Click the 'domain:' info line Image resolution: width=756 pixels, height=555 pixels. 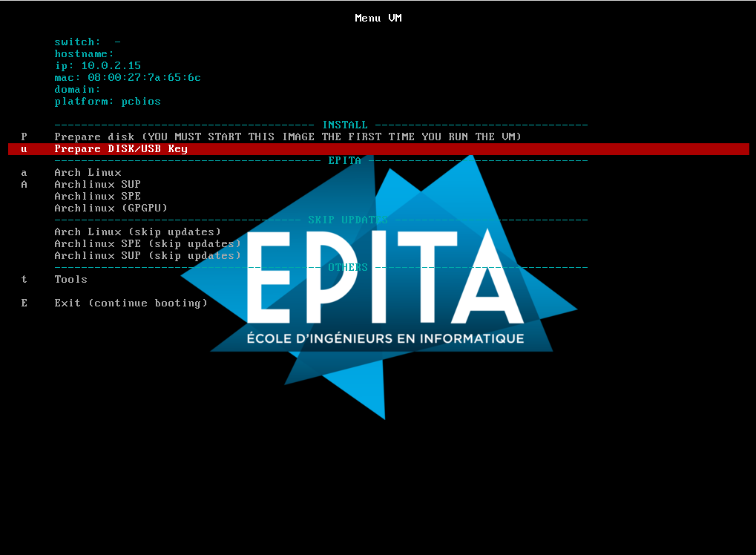pyautogui.click(x=77, y=90)
